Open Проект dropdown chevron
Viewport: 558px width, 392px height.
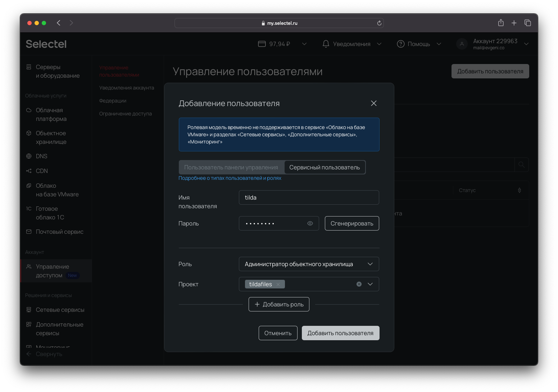pyautogui.click(x=370, y=284)
